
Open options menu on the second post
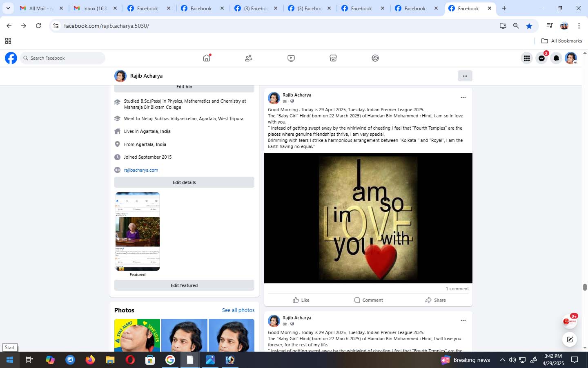click(463, 320)
